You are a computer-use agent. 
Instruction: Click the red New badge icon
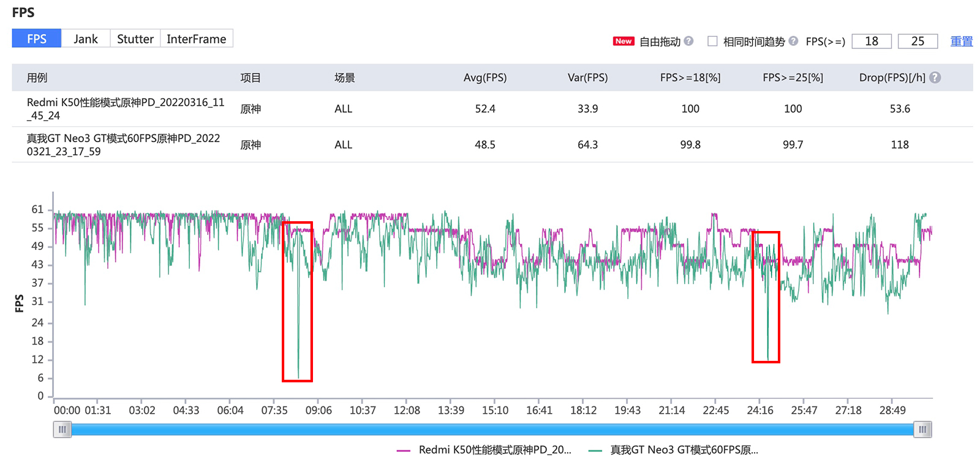pyautogui.click(x=623, y=41)
